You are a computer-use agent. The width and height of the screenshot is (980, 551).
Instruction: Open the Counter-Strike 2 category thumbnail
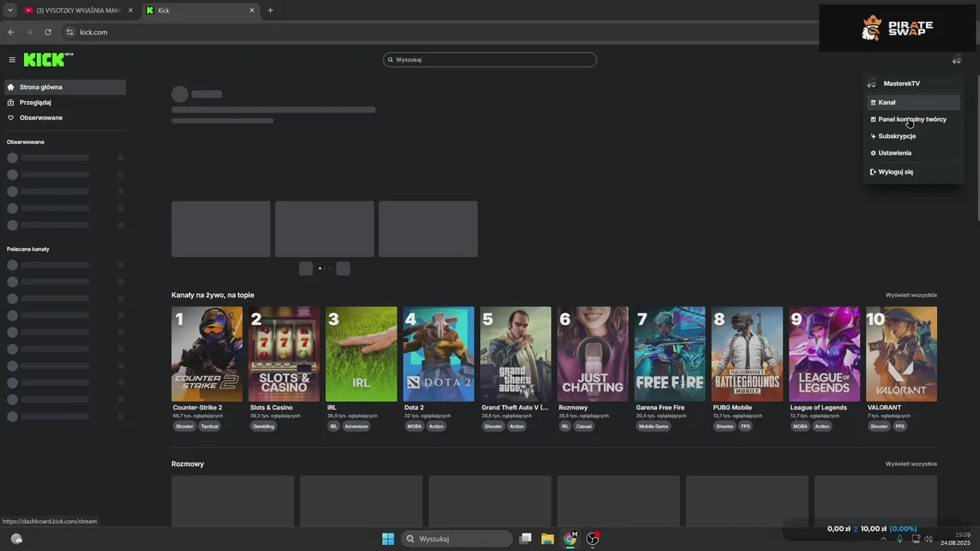click(207, 354)
